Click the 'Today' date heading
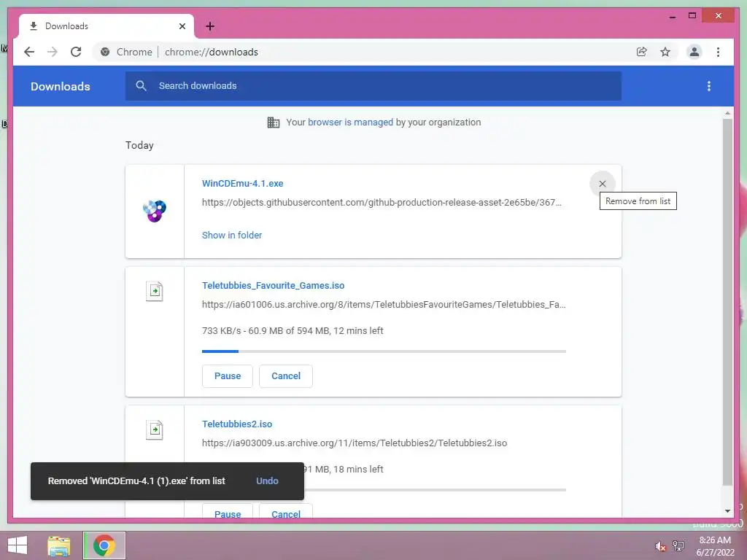This screenshot has width=747, height=560. [139, 145]
